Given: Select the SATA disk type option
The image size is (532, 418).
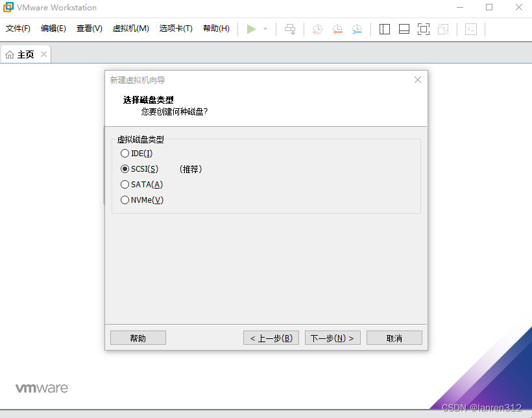Looking at the screenshot, I should pyautogui.click(x=125, y=185).
